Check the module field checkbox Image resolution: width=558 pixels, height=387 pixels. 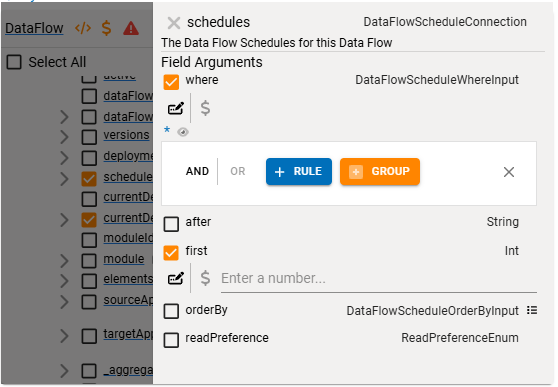pos(89,261)
